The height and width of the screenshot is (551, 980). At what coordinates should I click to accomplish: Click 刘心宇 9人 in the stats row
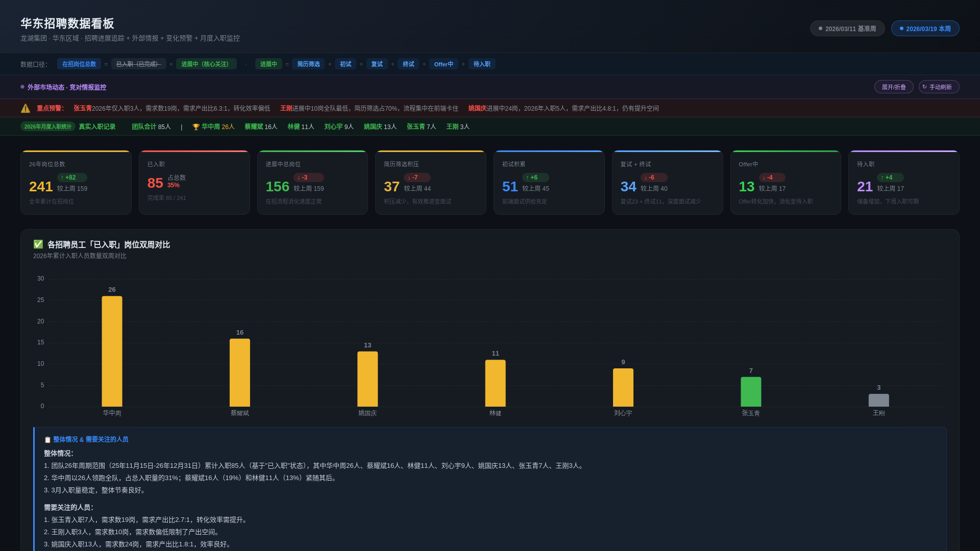point(339,127)
